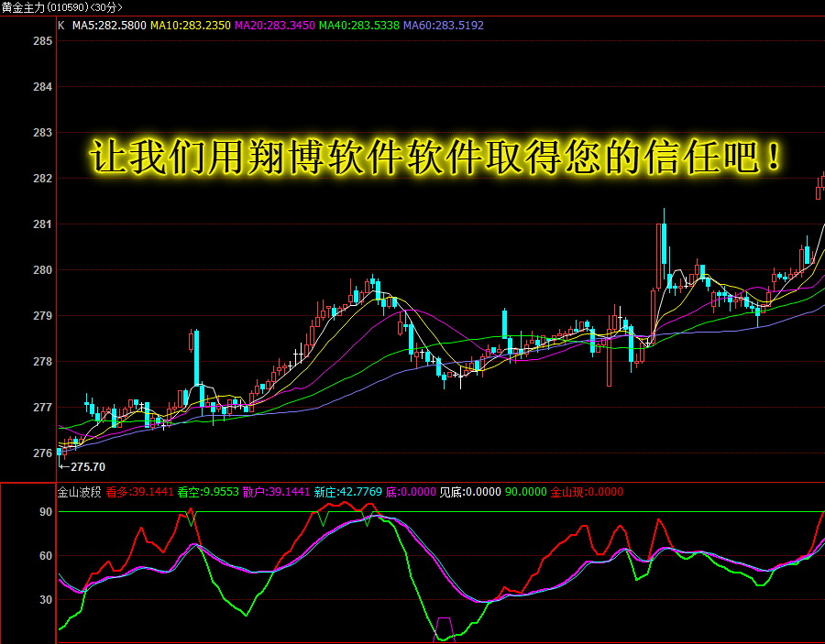Select the MA20:283.3450 indicator label

coord(275,26)
